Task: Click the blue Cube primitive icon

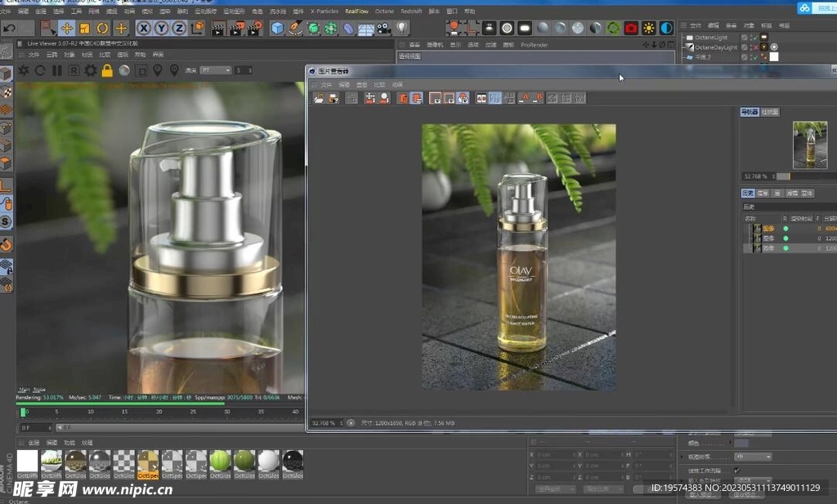Action: point(277,29)
